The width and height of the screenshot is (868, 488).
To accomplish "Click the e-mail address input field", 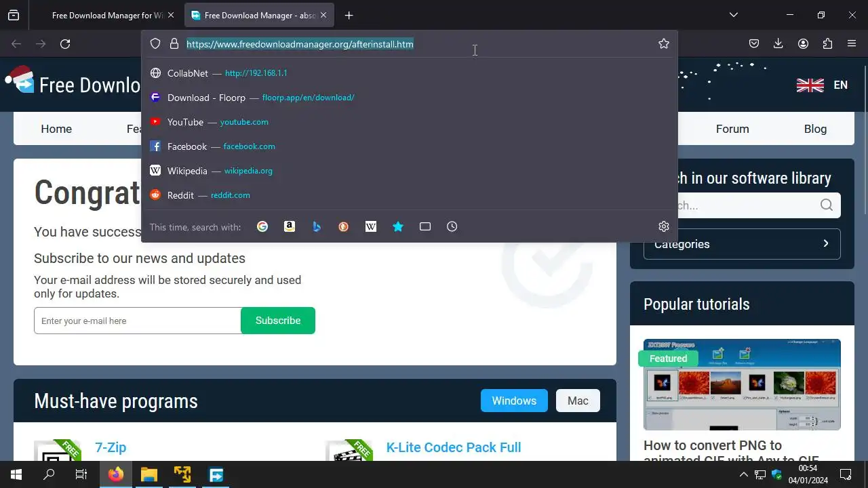I will tap(138, 321).
